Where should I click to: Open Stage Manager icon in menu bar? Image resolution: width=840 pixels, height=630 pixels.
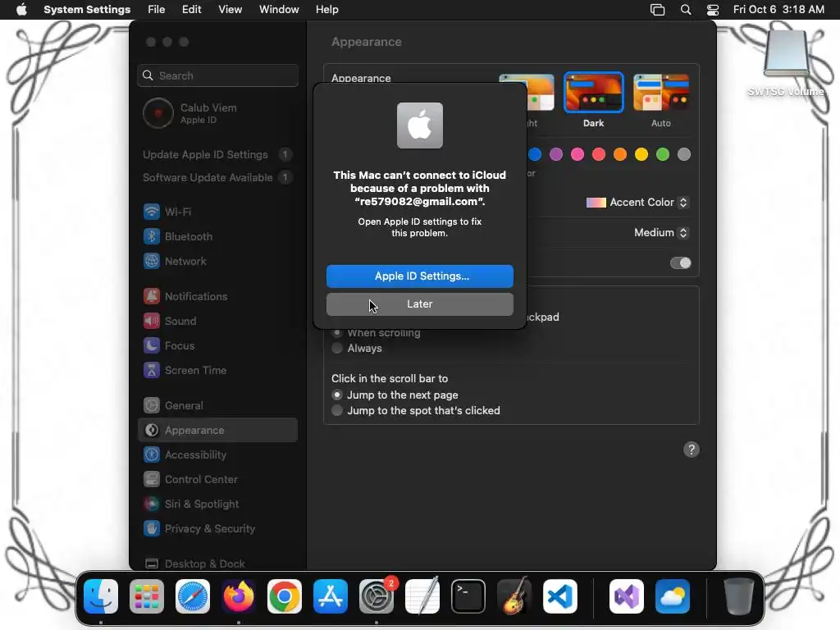pos(657,10)
